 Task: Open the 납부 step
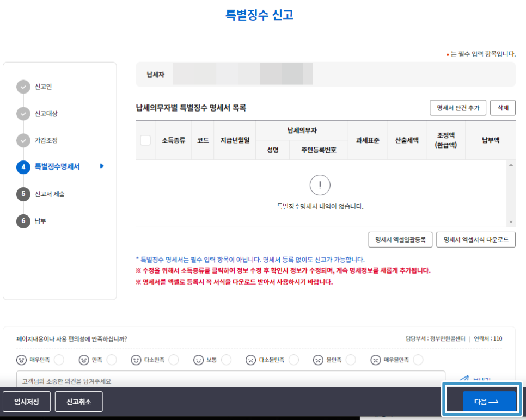(x=41, y=221)
